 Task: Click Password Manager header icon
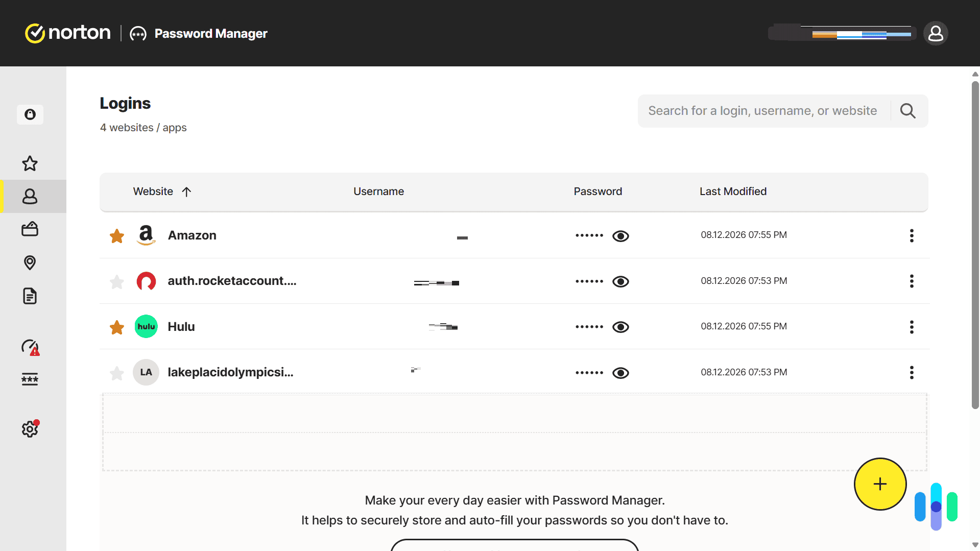click(x=138, y=34)
